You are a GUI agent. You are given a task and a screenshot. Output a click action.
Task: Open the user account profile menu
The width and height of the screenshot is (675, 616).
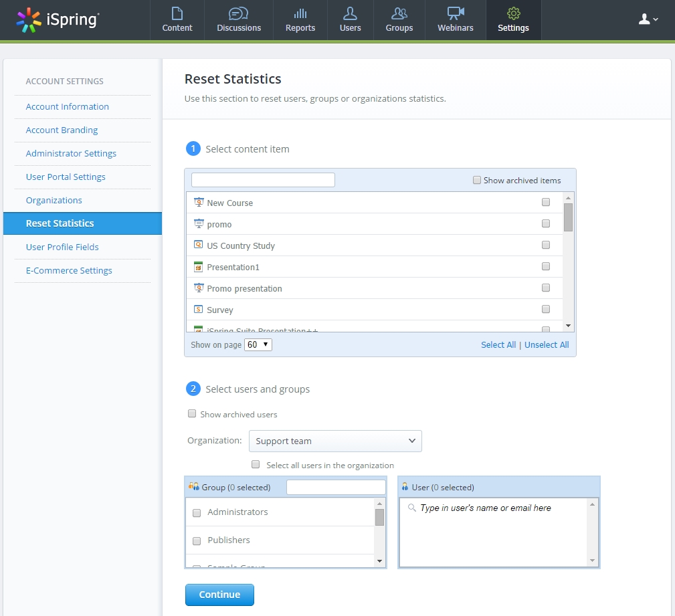(648, 19)
